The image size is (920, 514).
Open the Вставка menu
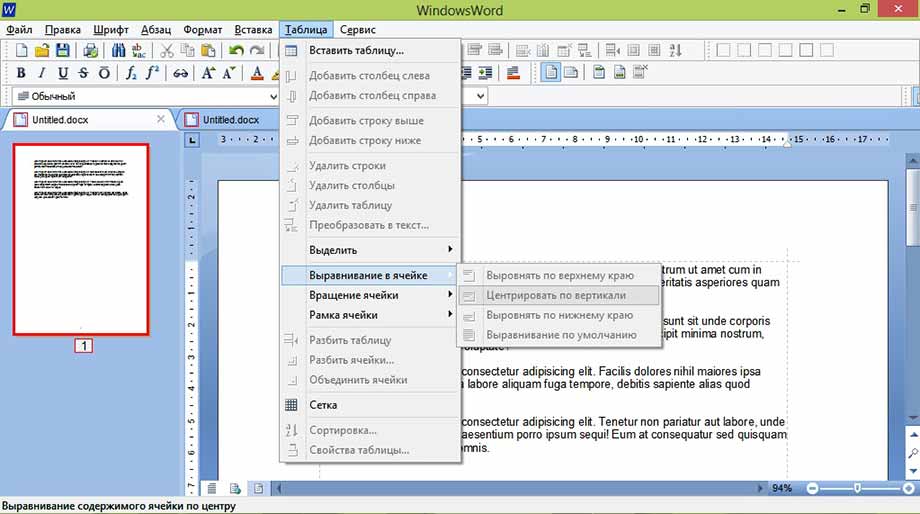click(x=253, y=29)
